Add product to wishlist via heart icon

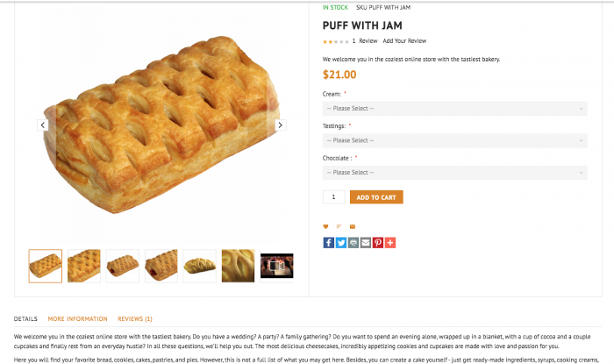(x=325, y=226)
